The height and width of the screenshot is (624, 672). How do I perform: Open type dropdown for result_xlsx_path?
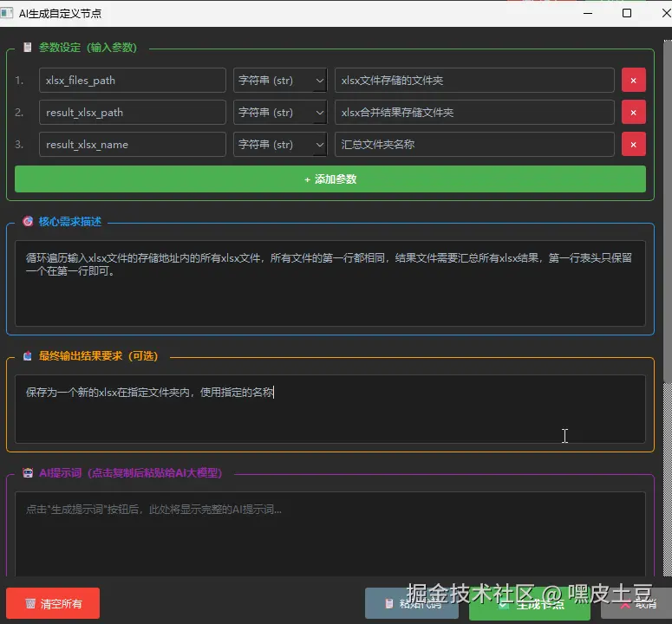[x=280, y=112]
